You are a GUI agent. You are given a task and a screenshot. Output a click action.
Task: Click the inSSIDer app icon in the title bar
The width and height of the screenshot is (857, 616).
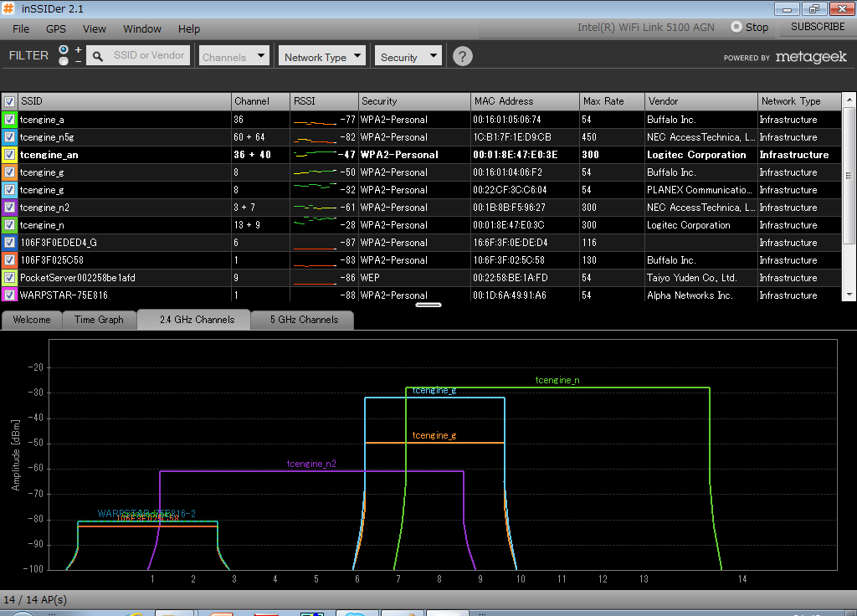point(8,8)
